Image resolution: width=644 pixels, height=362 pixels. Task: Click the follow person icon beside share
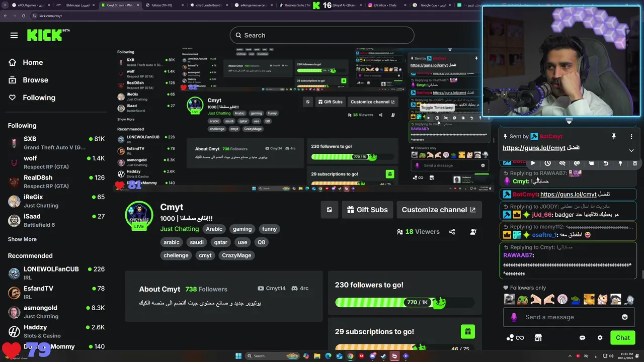473,232
